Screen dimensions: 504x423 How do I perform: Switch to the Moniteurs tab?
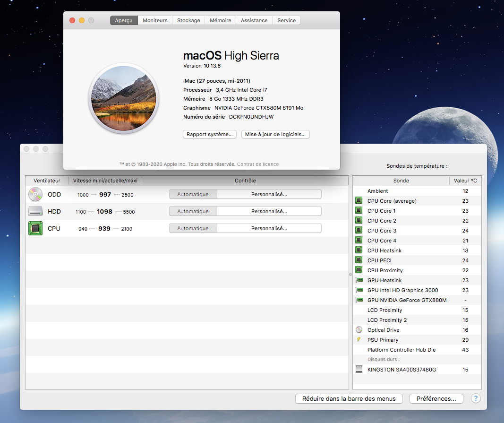[155, 20]
